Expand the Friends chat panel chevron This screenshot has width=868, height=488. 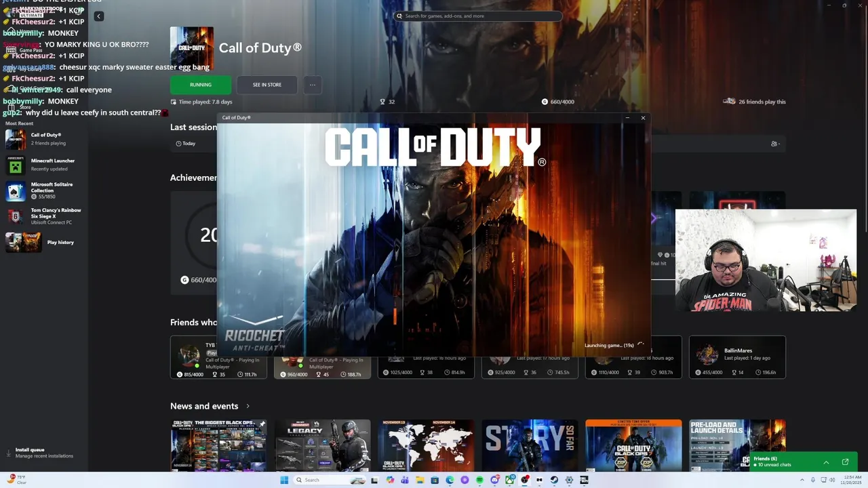pyautogui.click(x=826, y=462)
